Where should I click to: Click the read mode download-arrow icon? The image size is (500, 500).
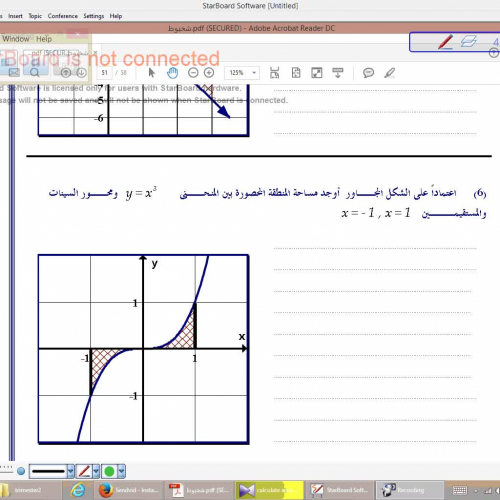point(338,73)
